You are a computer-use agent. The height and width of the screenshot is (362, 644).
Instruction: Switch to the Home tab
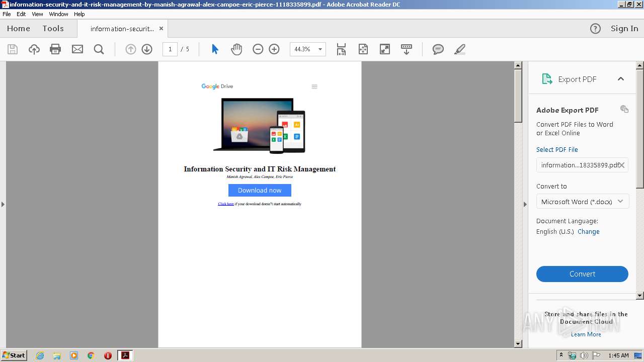coord(19,29)
